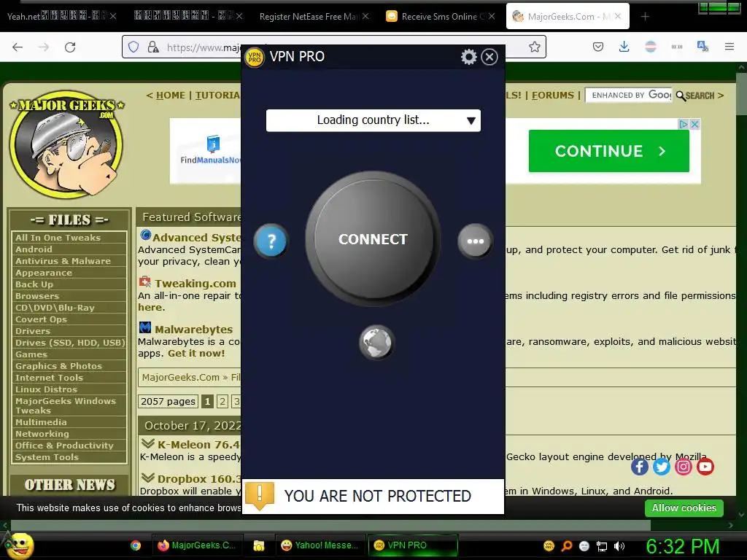Bookmark this page with star
Screen dimensions: 747x560
coord(535,47)
